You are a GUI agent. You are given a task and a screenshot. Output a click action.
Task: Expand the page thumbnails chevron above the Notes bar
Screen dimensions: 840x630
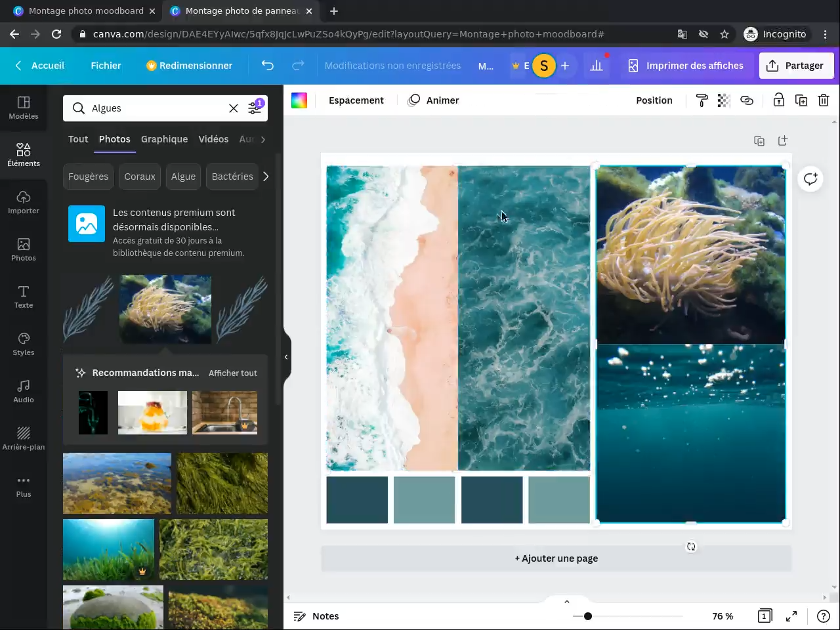click(x=566, y=601)
